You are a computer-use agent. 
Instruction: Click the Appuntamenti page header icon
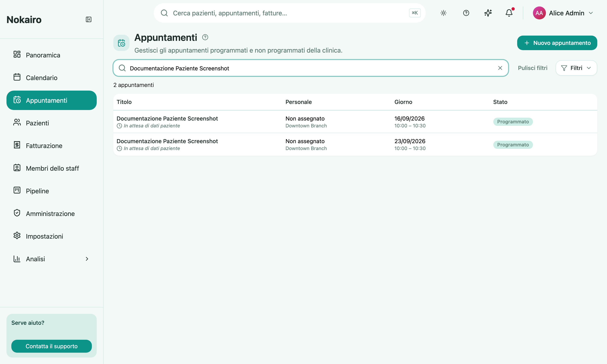point(121,43)
